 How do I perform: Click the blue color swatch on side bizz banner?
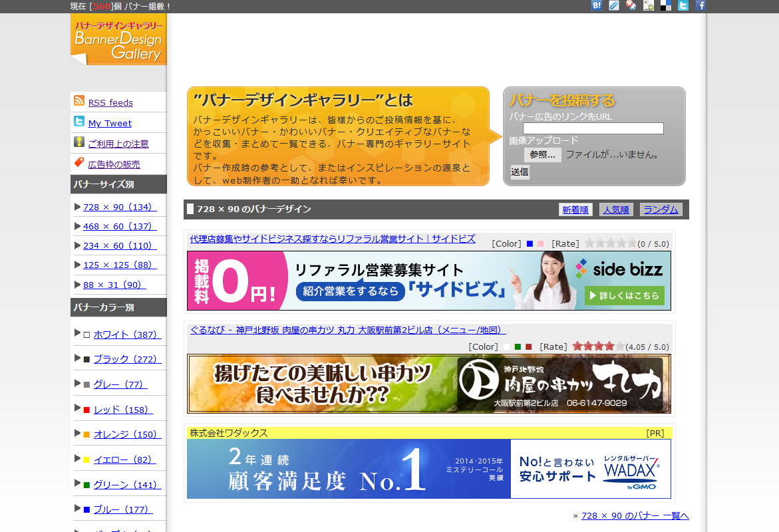coord(530,243)
